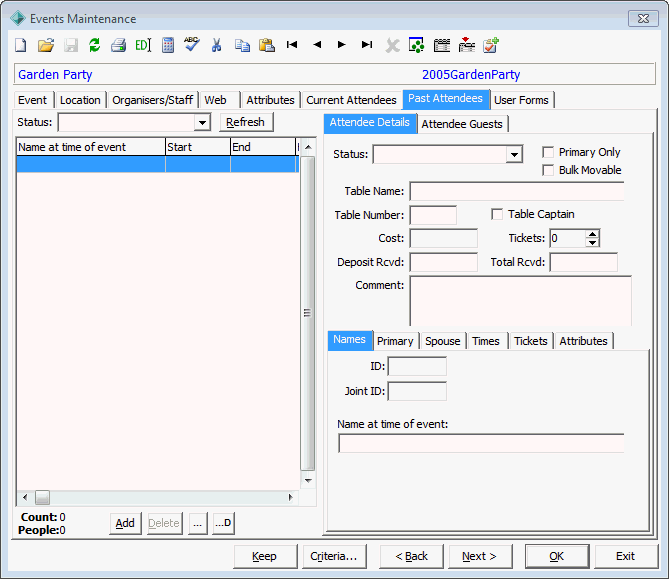Open the Primary sub-tab
669x579 pixels.
coord(395,341)
